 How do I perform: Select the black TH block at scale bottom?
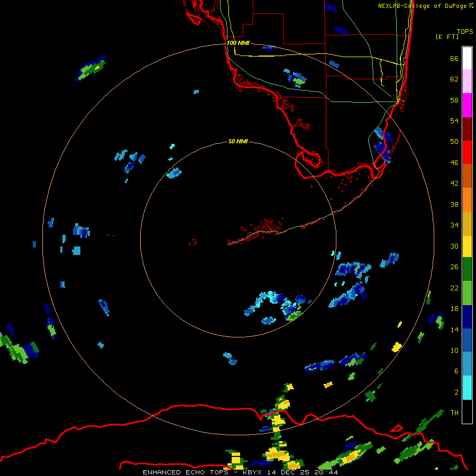(x=467, y=411)
